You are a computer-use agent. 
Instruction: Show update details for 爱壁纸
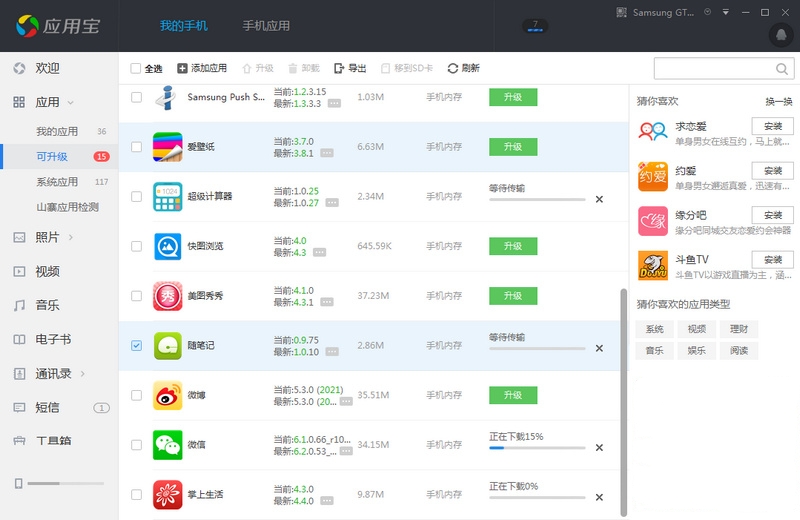tap(327, 153)
